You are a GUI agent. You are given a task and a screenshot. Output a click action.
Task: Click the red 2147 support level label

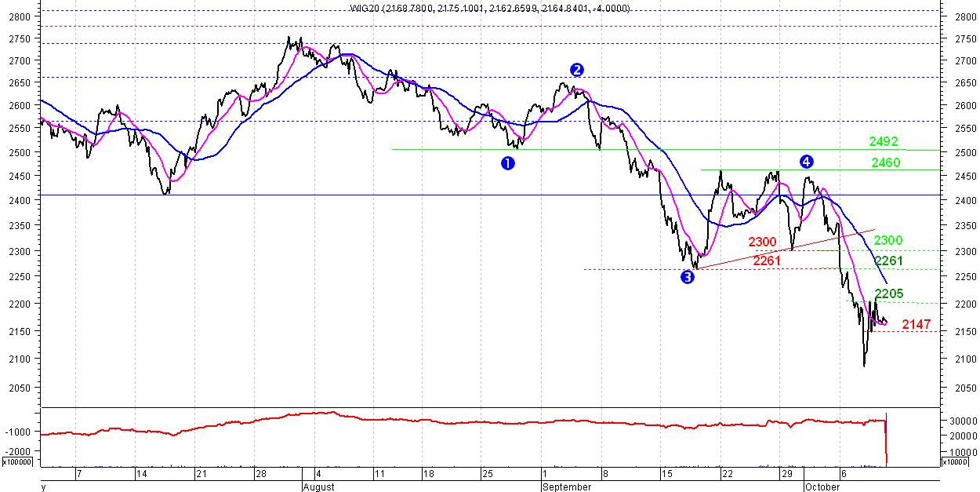(916, 324)
